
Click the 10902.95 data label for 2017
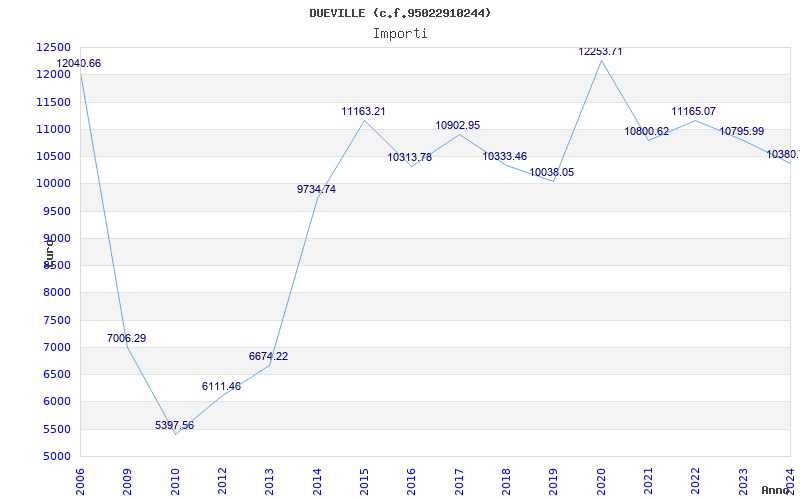click(458, 126)
